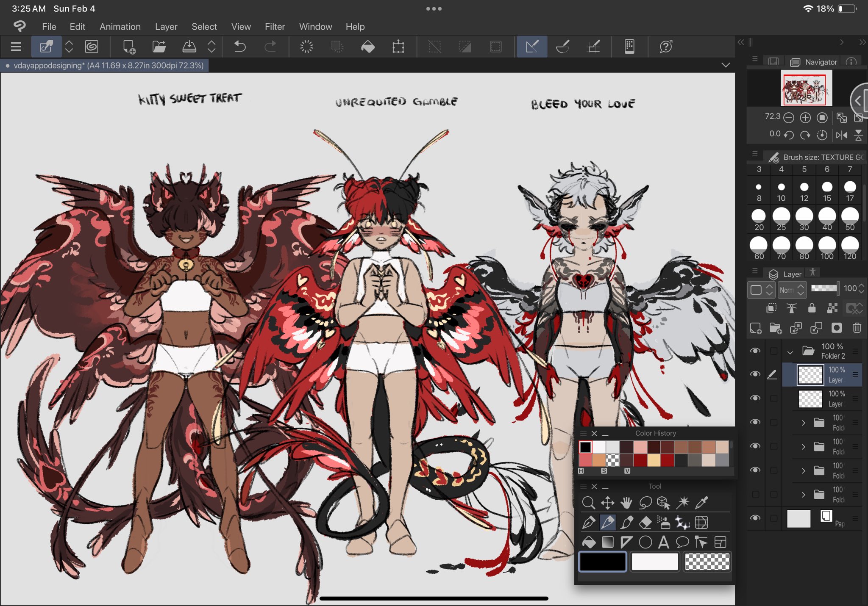
Task: Switch to the vdayappodesigning canvas tab
Action: point(105,66)
